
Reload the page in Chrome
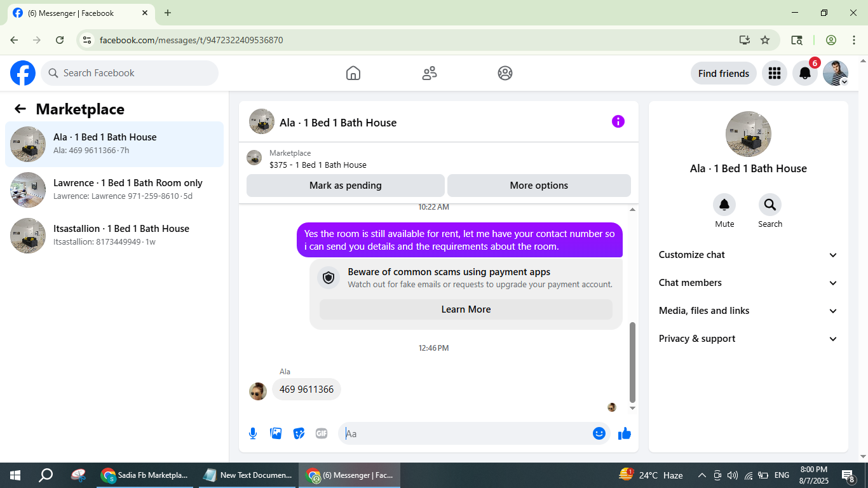60,40
